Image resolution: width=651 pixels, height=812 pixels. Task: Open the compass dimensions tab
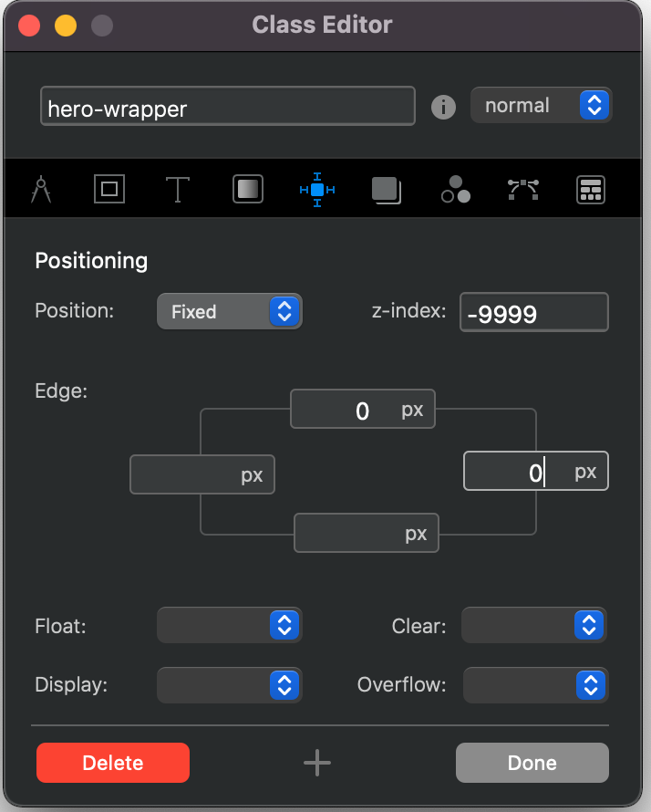40,189
